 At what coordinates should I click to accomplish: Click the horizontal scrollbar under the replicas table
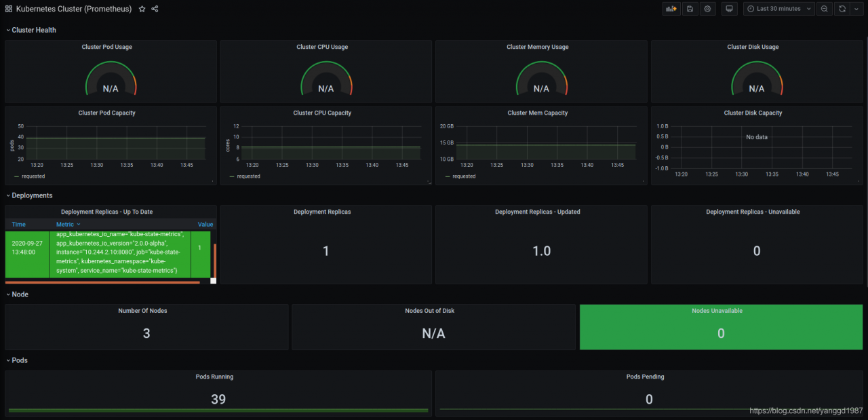tap(102, 282)
